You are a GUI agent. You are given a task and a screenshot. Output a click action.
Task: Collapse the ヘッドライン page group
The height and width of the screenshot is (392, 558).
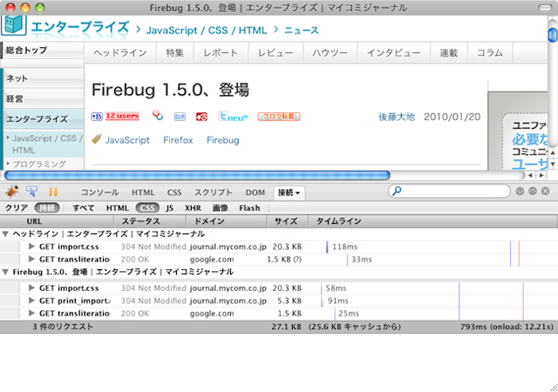click(x=5, y=234)
